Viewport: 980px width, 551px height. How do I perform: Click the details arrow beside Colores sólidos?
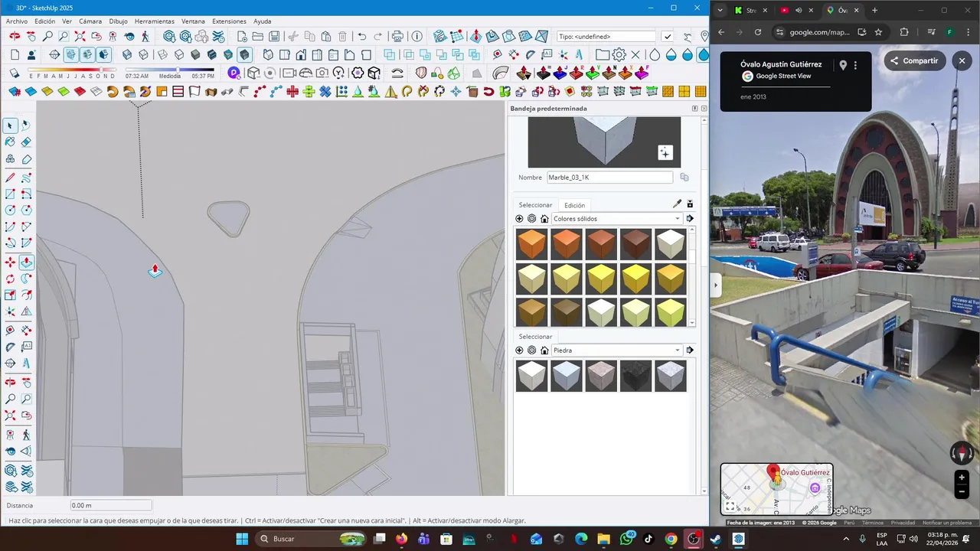click(x=690, y=219)
